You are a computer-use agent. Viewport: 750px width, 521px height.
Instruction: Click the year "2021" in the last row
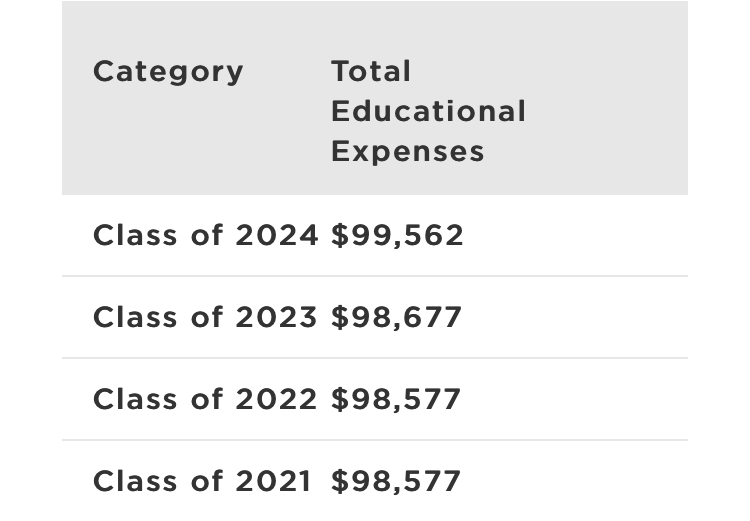click(273, 481)
